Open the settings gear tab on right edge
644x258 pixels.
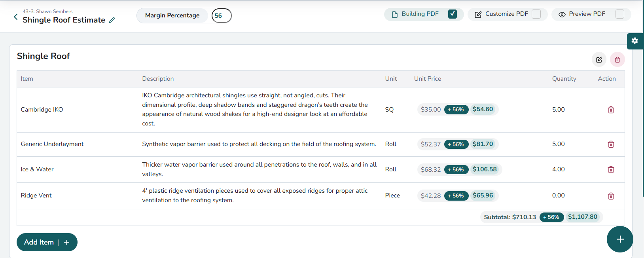click(x=635, y=41)
